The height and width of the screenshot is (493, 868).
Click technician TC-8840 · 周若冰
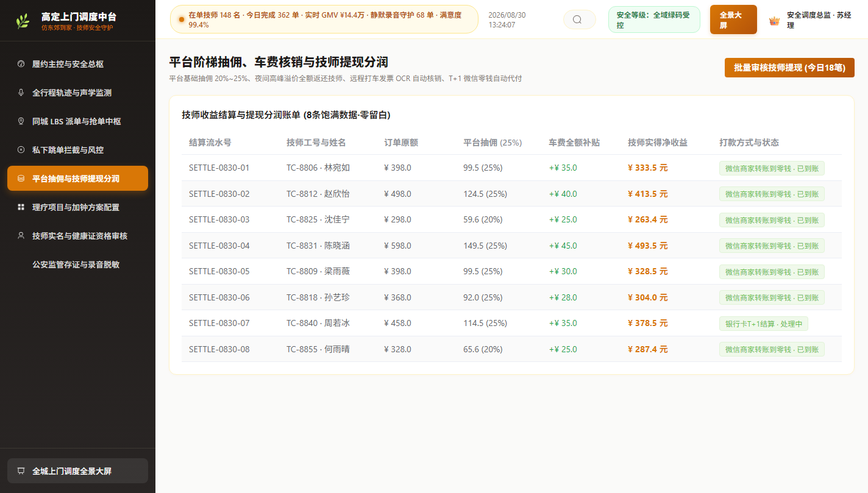[318, 323]
